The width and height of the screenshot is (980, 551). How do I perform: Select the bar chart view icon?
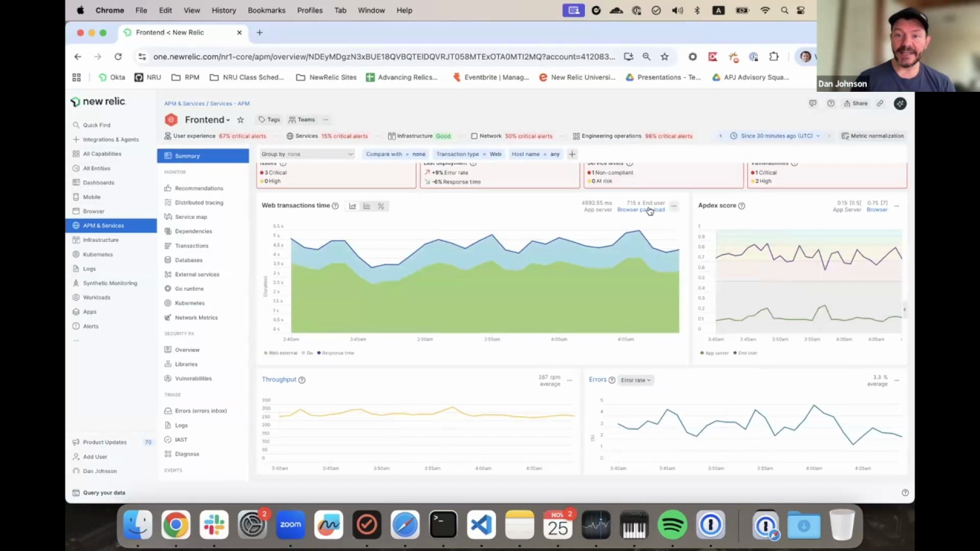366,206
